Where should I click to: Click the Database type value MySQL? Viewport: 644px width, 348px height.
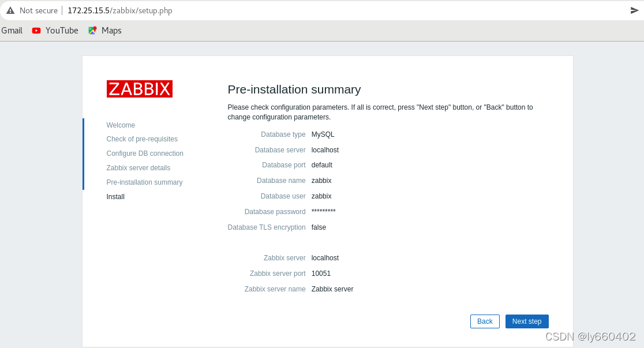point(323,134)
